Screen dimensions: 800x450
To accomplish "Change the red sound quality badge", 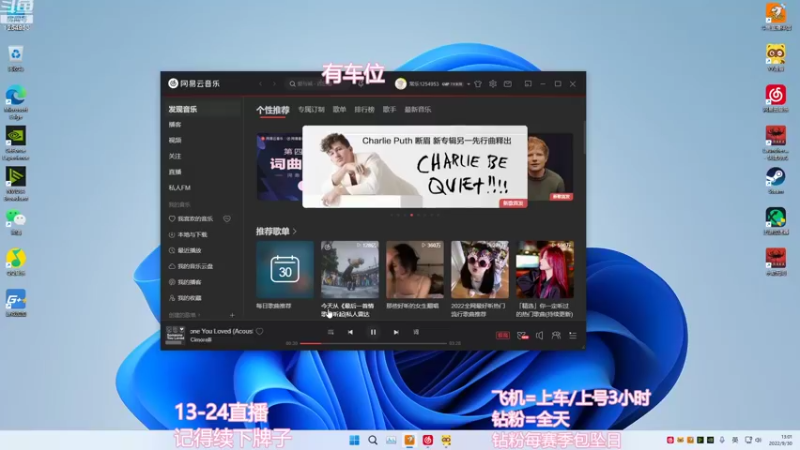I will click(503, 335).
